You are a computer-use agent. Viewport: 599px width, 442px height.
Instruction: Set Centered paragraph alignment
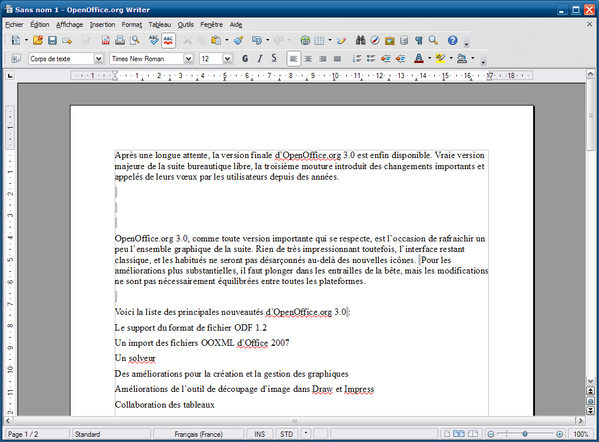[308, 58]
